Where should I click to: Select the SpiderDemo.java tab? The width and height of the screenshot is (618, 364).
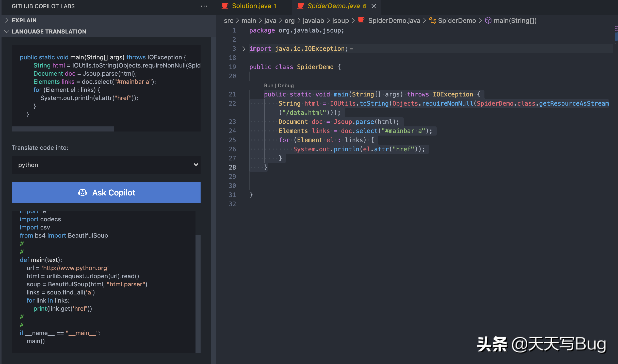click(336, 6)
